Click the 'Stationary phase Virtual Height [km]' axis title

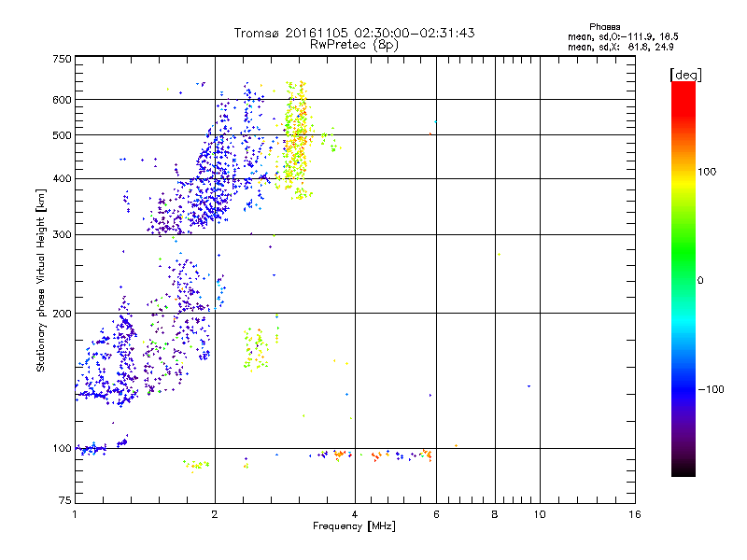pyautogui.click(x=41, y=281)
